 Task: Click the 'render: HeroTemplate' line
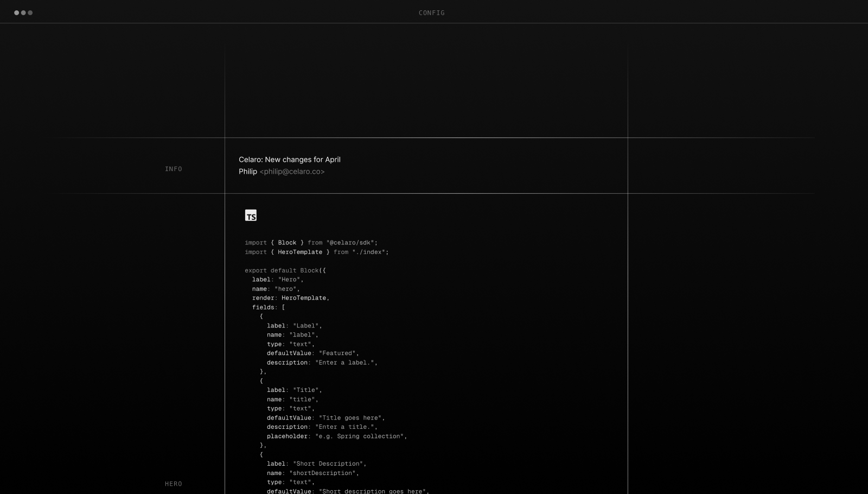click(x=291, y=298)
